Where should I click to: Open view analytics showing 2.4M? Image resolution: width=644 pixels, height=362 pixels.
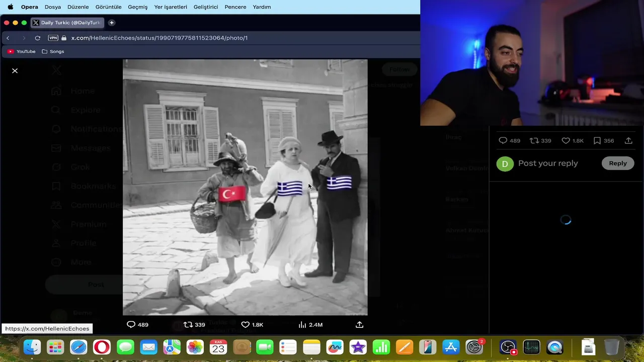[x=310, y=325]
